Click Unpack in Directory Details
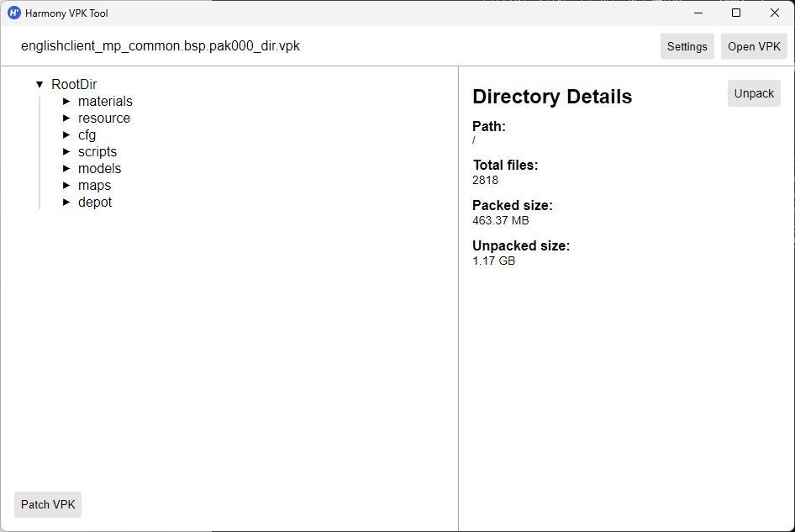The width and height of the screenshot is (795, 532). (x=754, y=93)
